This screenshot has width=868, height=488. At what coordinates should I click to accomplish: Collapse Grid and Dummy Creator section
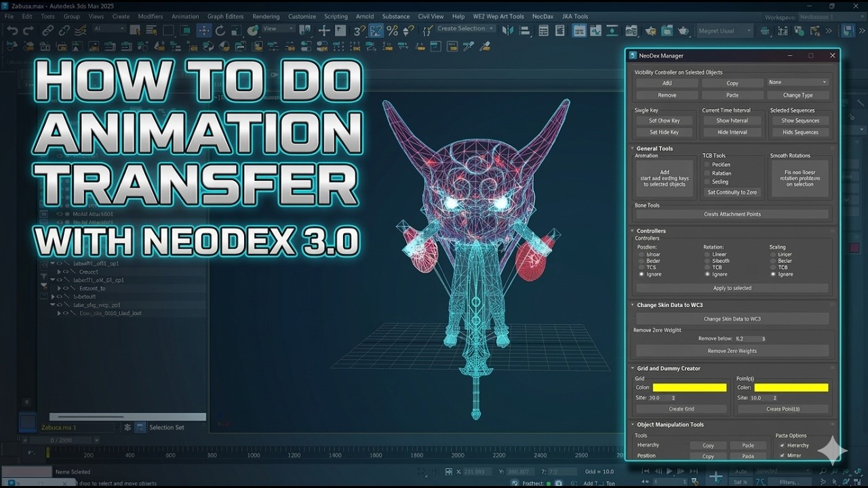tap(633, 369)
